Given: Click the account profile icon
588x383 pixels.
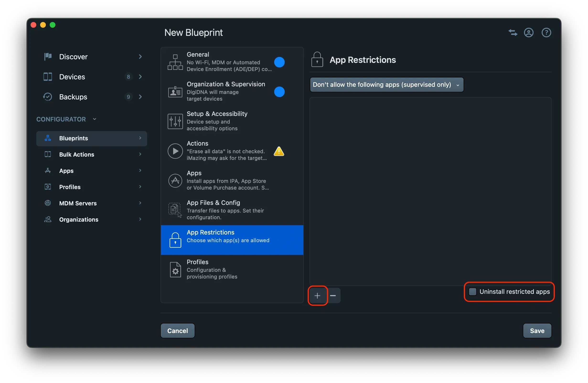Looking at the screenshot, I should click(x=529, y=32).
